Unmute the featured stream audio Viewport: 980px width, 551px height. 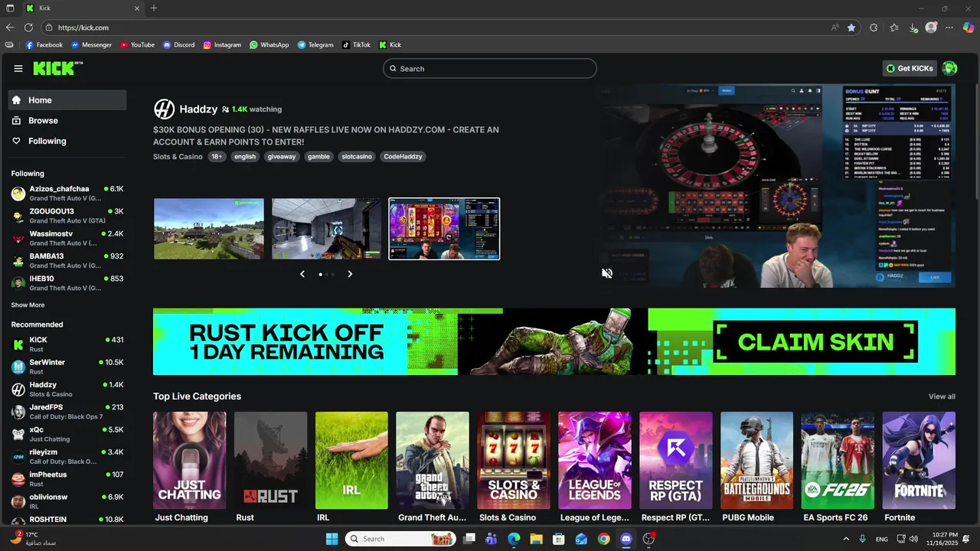click(x=607, y=273)
